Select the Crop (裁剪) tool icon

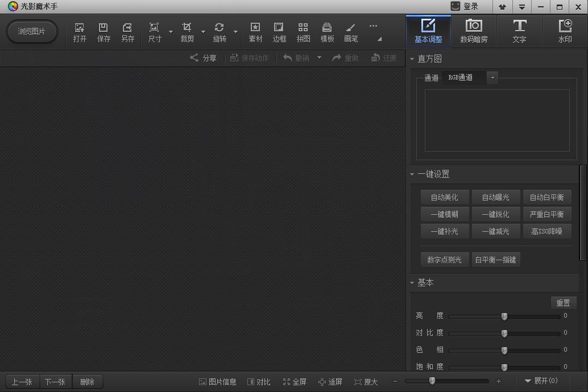coord(187,32)
